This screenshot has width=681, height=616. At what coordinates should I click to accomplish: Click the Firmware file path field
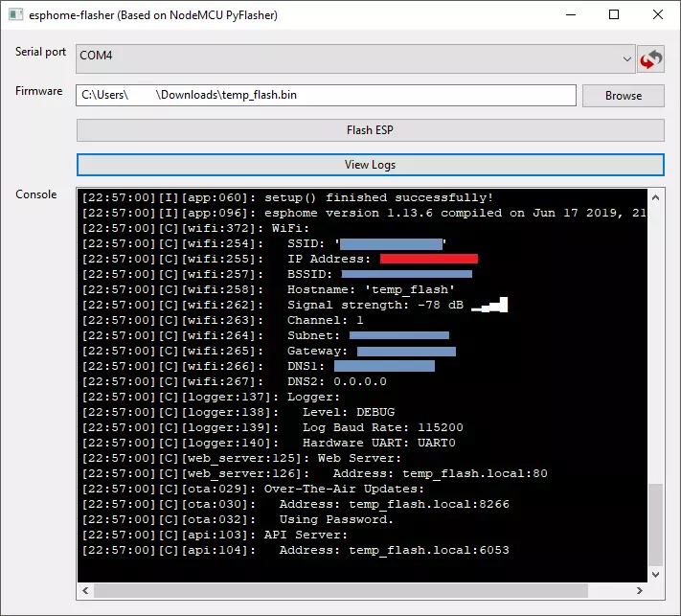pos(326,96)
